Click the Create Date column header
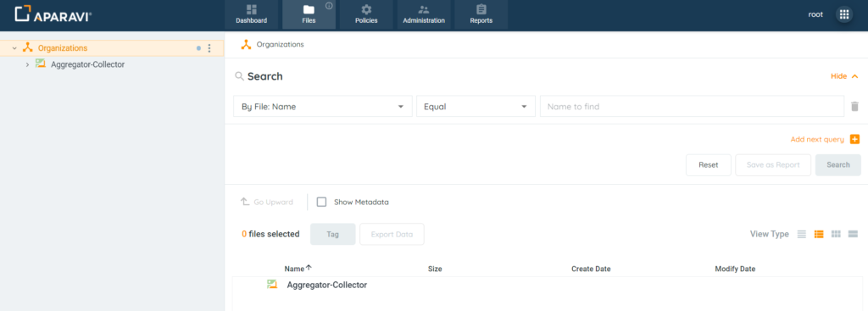 pyautogui.click(x=591, y=269)
